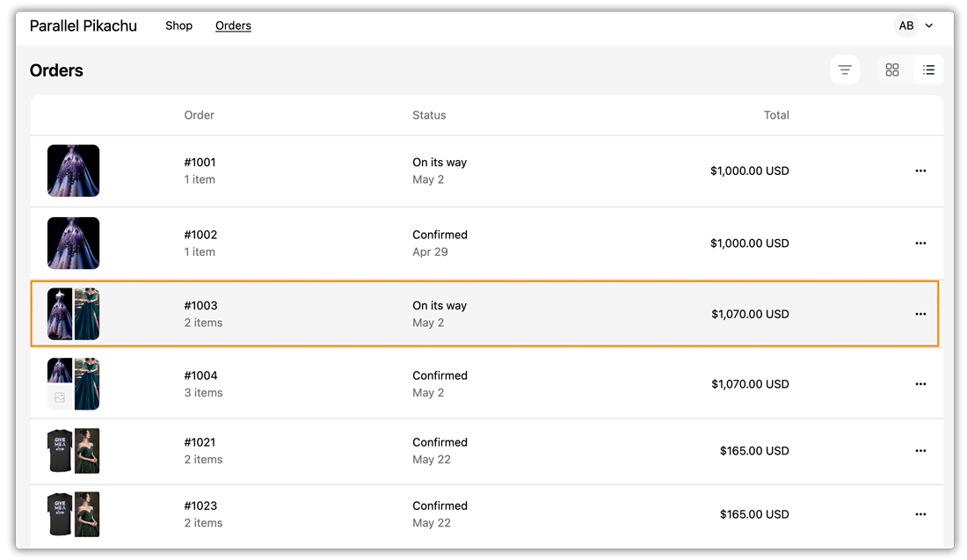Select order number #1003

200,305
